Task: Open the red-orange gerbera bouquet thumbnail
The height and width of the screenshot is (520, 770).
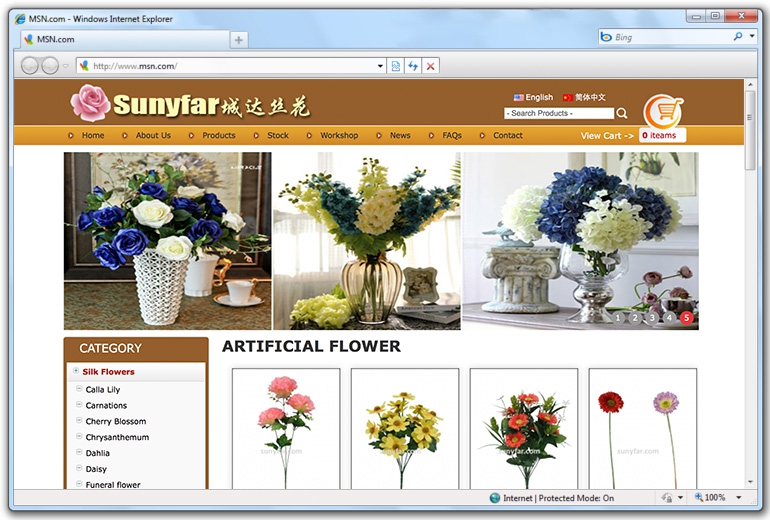Action: [523, 429]
